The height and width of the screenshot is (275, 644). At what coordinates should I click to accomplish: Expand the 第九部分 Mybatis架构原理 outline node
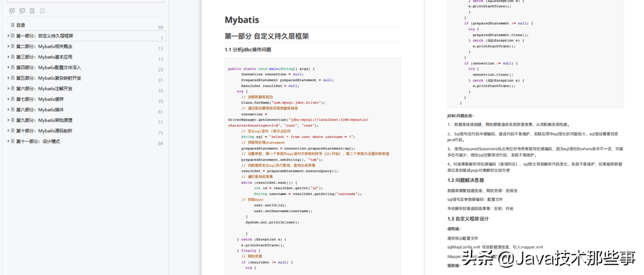pos(8,120)
